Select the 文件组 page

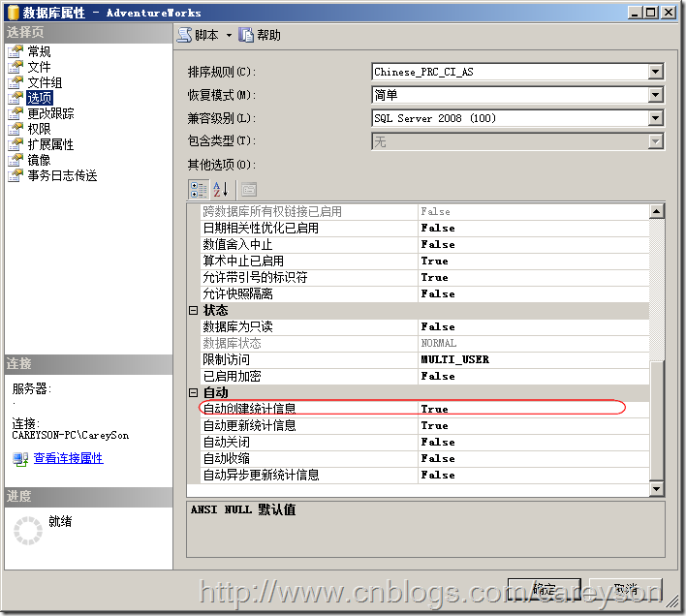point(45,82)
